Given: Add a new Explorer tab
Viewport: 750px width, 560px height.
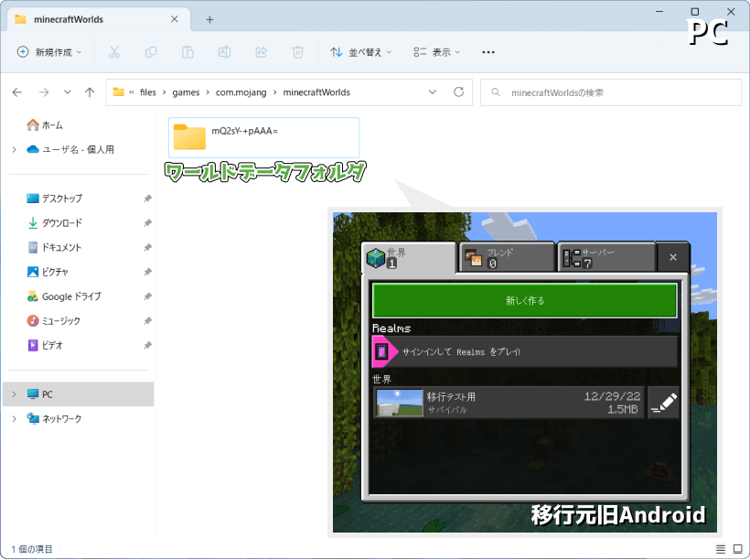Looking at the screenshot, I should [x=209, y=19].
